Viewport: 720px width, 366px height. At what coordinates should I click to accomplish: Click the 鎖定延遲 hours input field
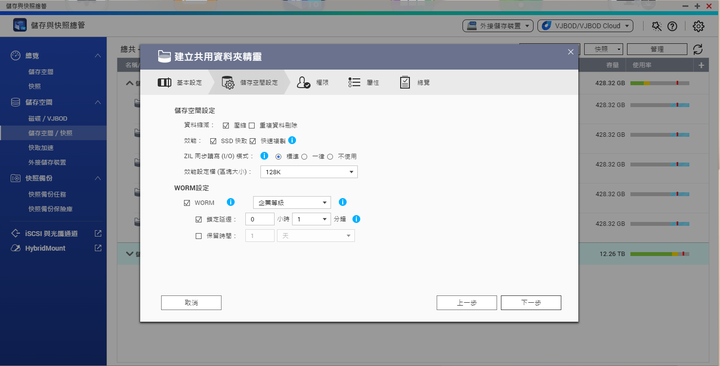[260, 220]
